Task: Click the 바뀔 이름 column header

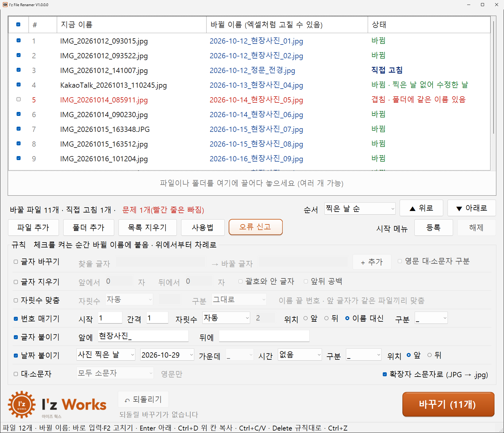Action: (287, 25)
